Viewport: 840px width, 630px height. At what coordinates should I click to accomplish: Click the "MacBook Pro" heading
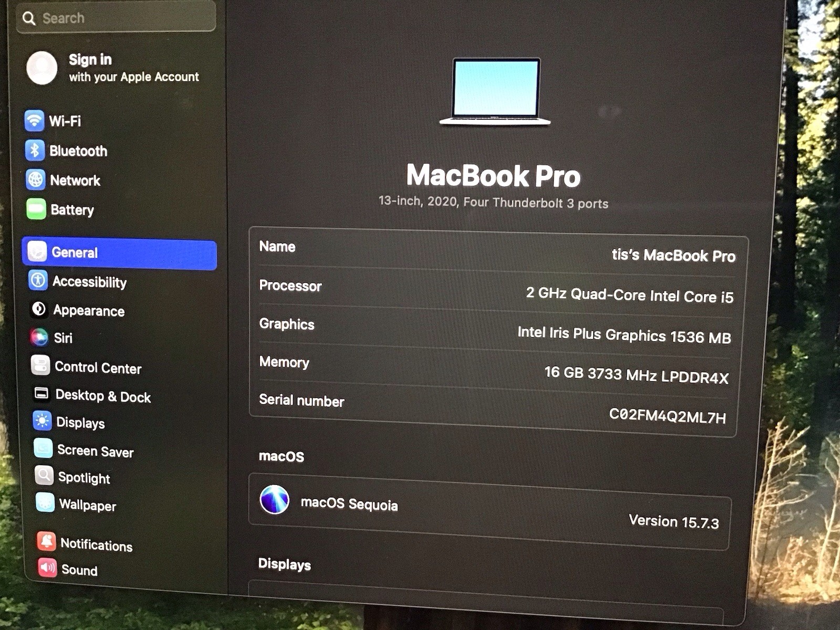pos(493,175)
